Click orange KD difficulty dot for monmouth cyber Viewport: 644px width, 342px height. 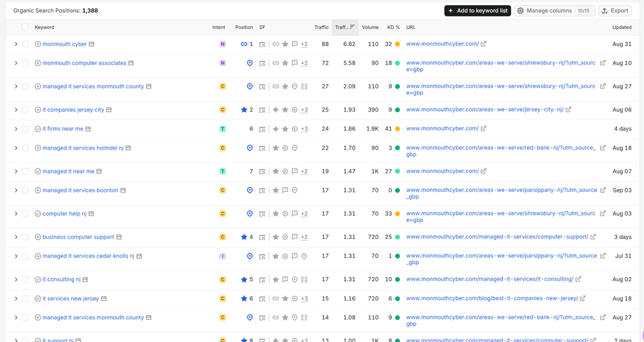397,44
